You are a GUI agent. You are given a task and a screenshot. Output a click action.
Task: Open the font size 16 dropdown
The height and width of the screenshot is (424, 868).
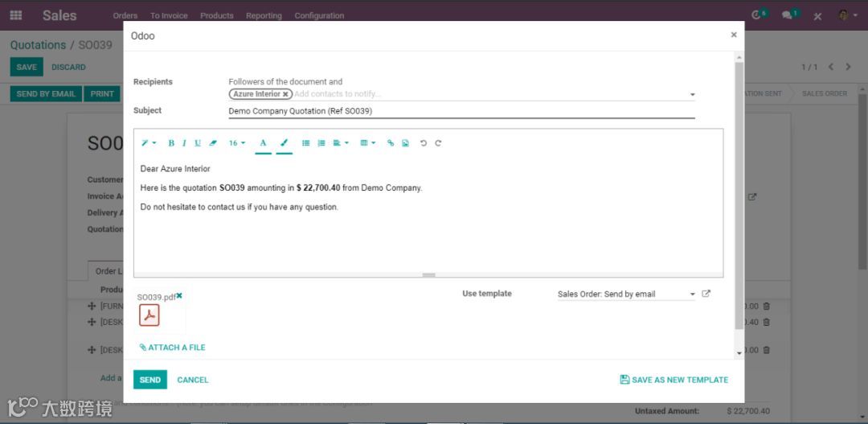237,143
